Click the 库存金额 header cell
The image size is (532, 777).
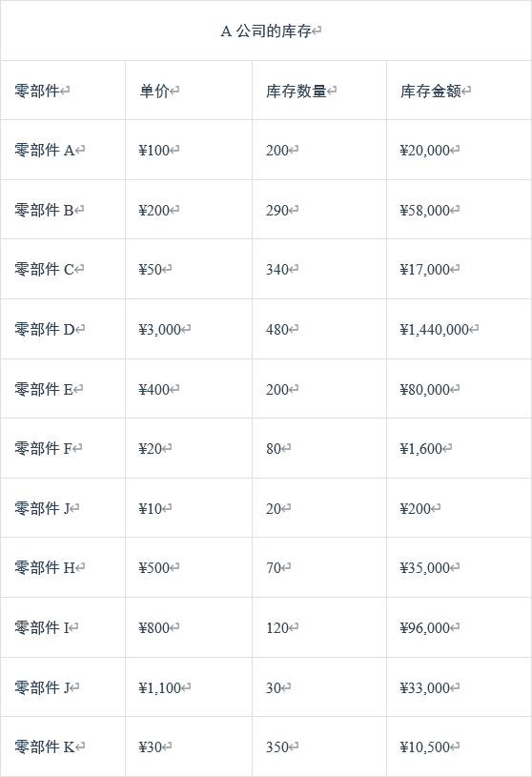(x=460, y=91)
